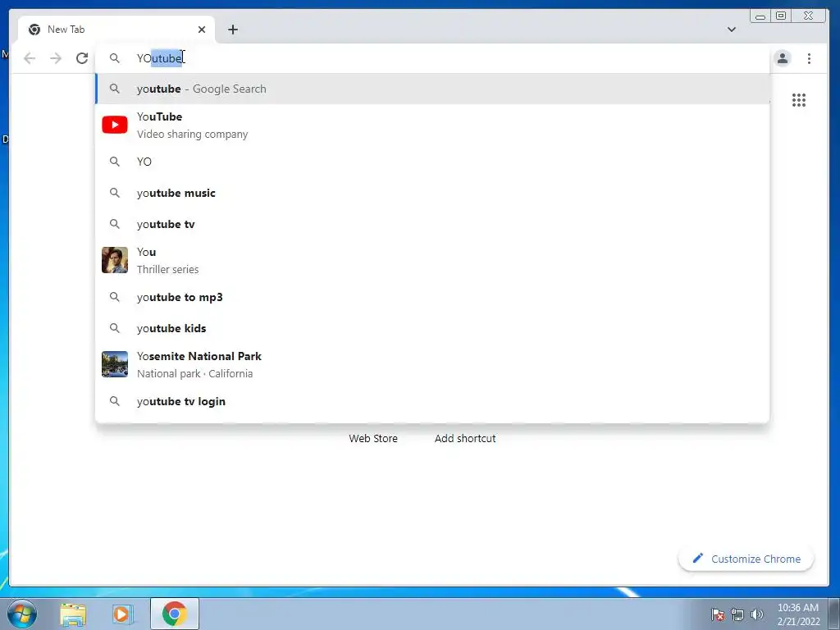Select Yosemite National Park suggestion
Screen dimensions: 840x630
point(432,365)
